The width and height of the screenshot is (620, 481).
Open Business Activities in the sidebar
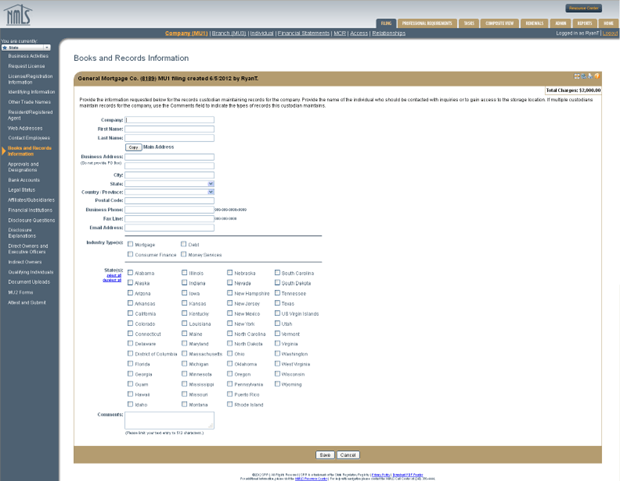click(x=28, y=56)
